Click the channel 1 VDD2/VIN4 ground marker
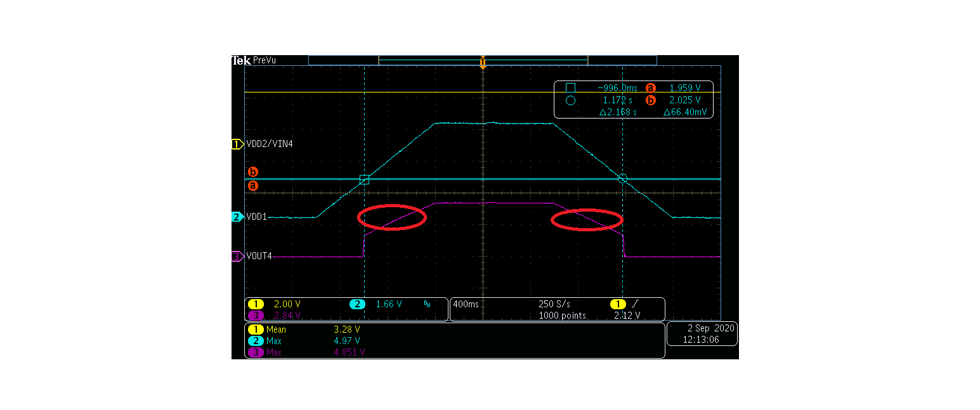Screen dimensions: 980x410 [237, 144]
